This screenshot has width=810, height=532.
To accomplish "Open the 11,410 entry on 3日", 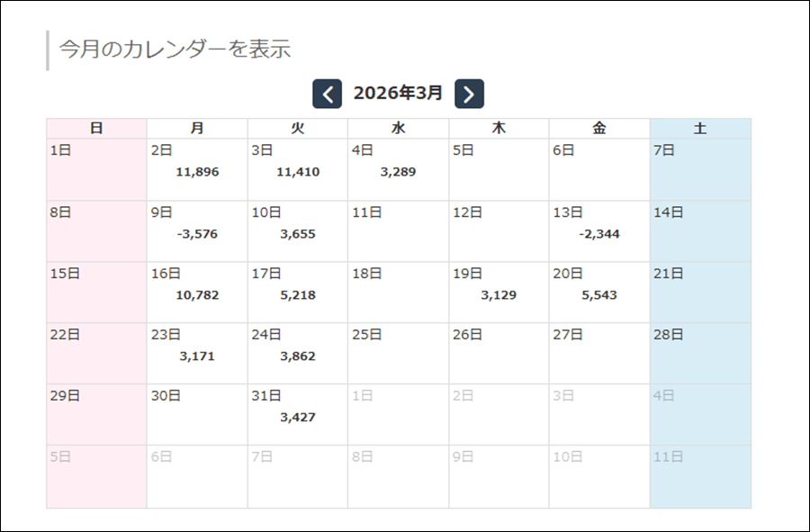I will click(298, 172).
